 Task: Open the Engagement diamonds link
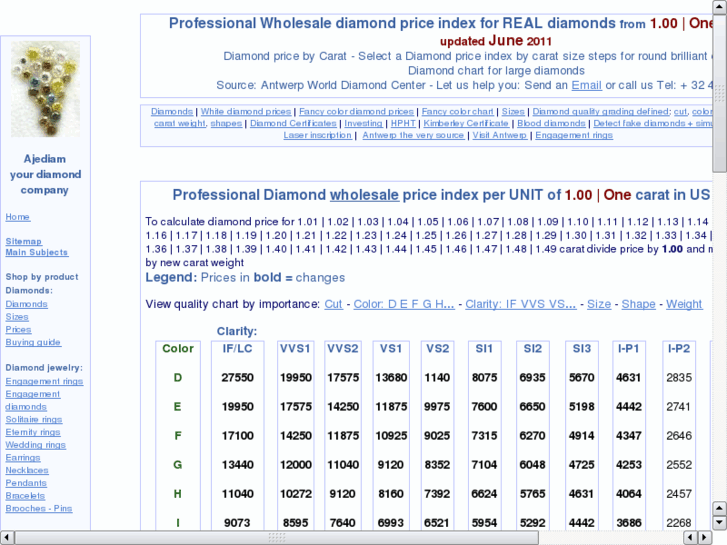click(x=32, y=400)
